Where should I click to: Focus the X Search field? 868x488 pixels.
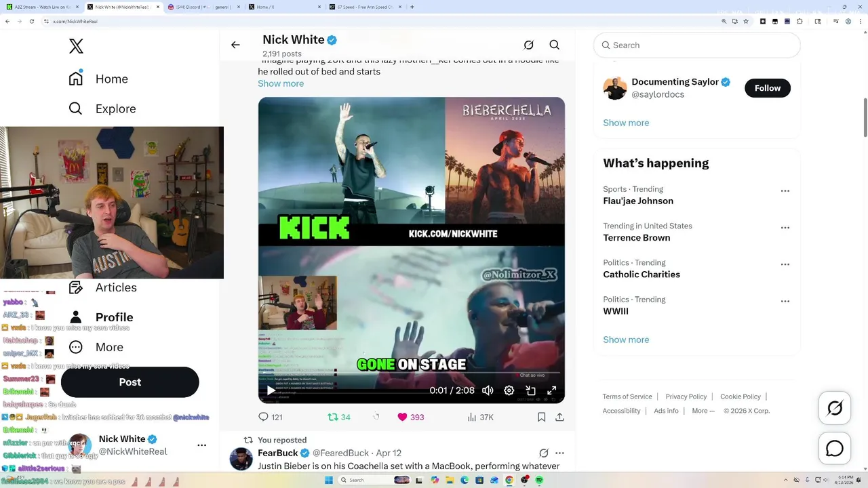click(697, 45)
